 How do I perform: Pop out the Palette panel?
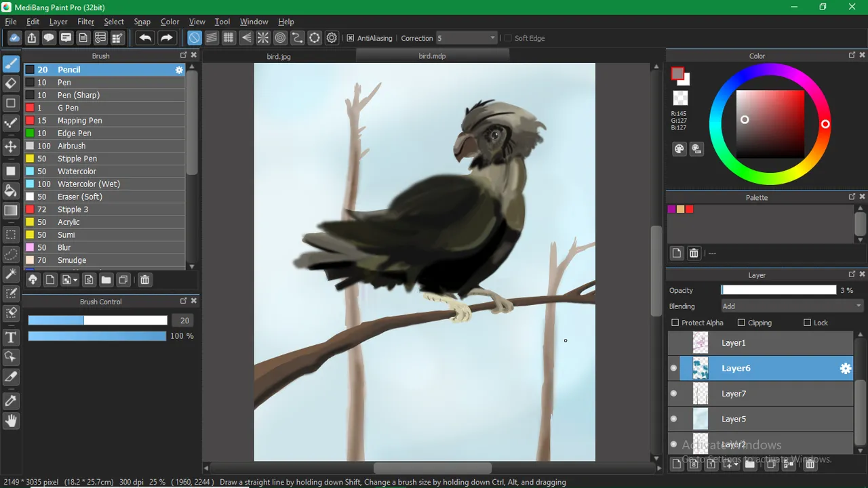852,197
